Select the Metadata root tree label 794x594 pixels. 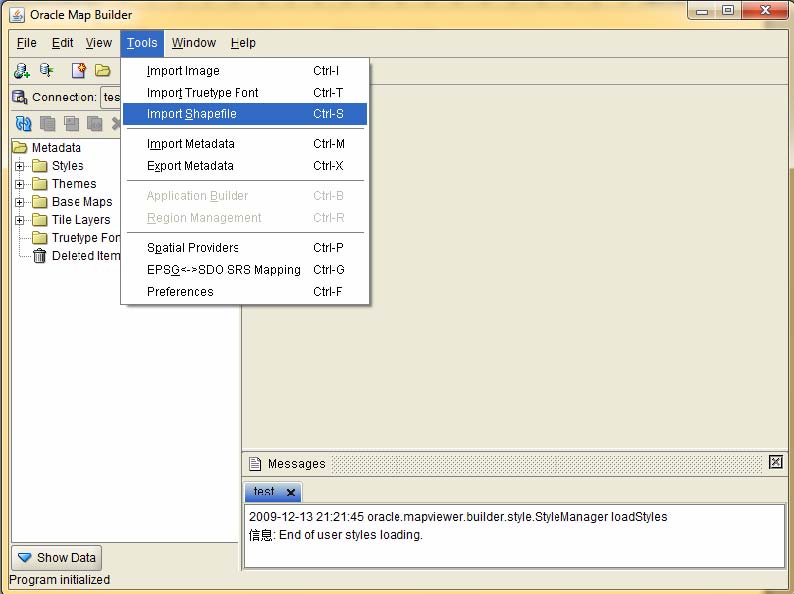[x=56, y=148]
